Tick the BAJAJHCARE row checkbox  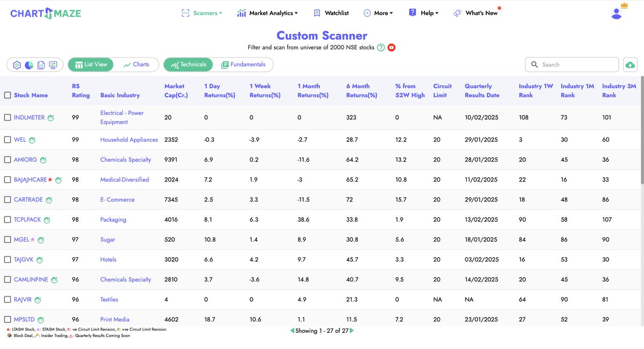[8, 179]
